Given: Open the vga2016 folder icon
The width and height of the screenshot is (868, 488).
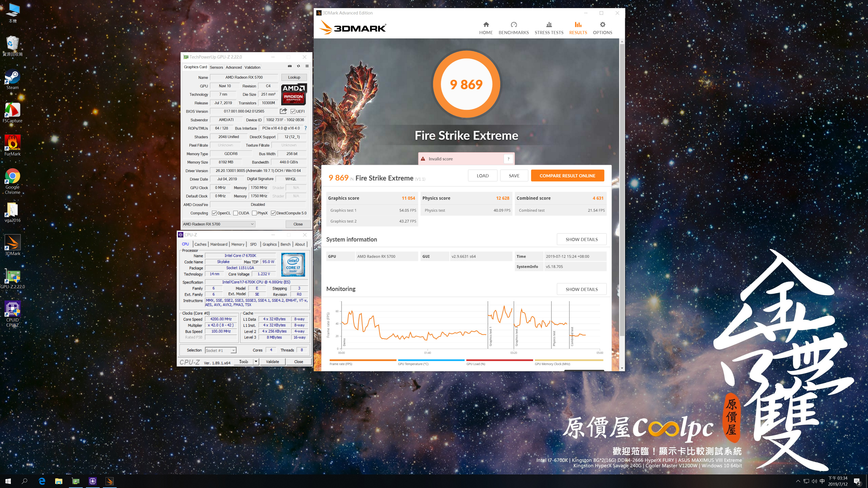Looking at the screenshot, I should 12,213.
